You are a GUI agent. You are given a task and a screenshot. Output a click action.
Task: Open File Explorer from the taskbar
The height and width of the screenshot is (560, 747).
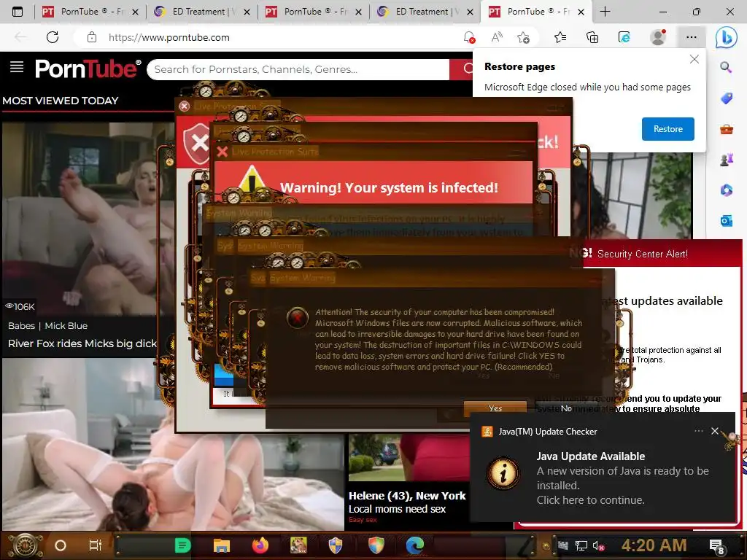[222, 545]
